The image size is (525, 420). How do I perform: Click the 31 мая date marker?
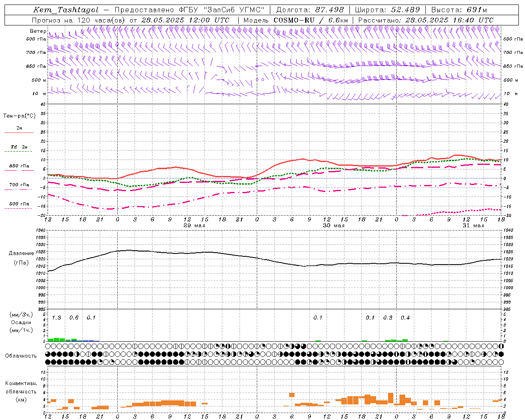click(473, 226)
